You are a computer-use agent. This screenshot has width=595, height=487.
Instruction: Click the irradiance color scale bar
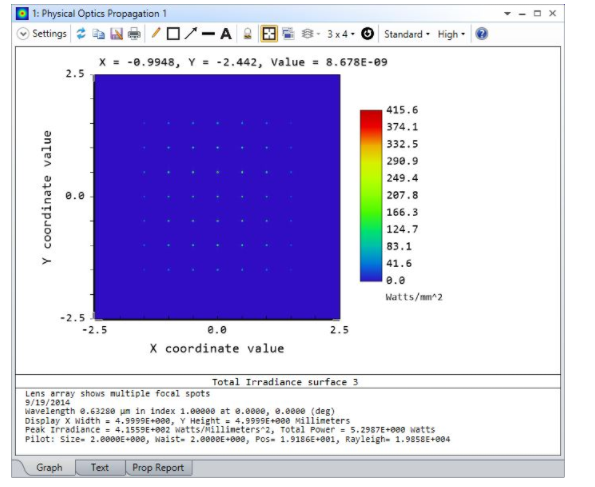point(371,195)
